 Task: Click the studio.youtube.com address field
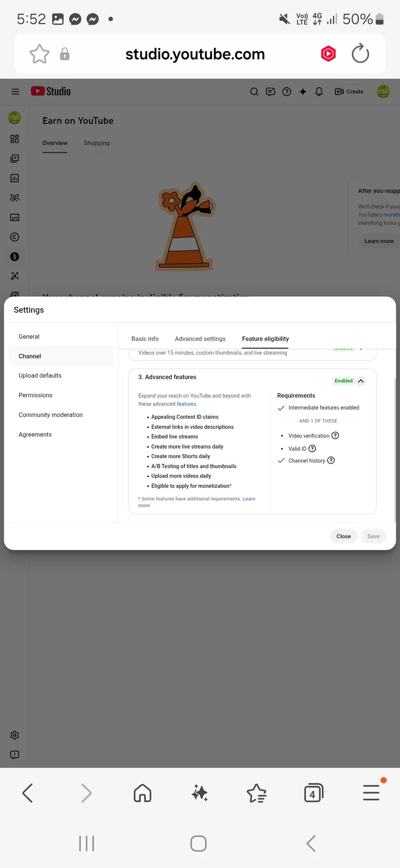pos(195,54)
